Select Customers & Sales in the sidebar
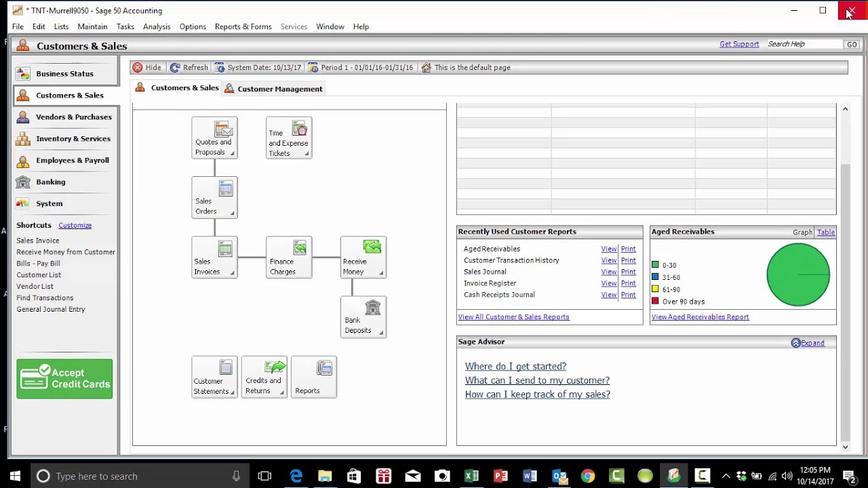The width and height of the screenshot is (868, 488). [x=65, y=95]
